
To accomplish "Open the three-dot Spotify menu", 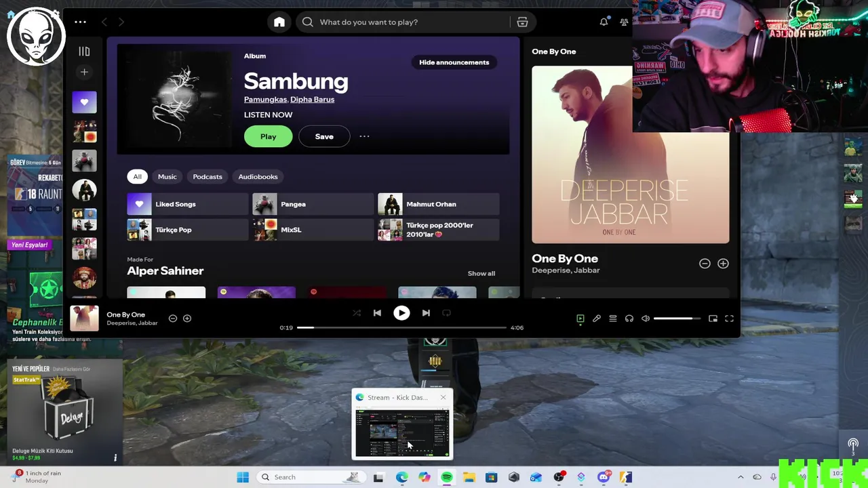I will point(80,22).
